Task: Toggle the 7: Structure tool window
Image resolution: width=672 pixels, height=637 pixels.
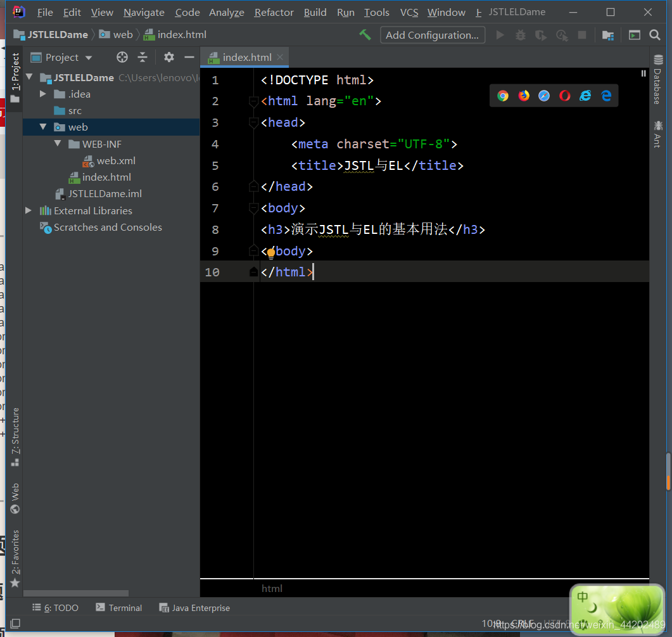Action: (x=15, y=437)
